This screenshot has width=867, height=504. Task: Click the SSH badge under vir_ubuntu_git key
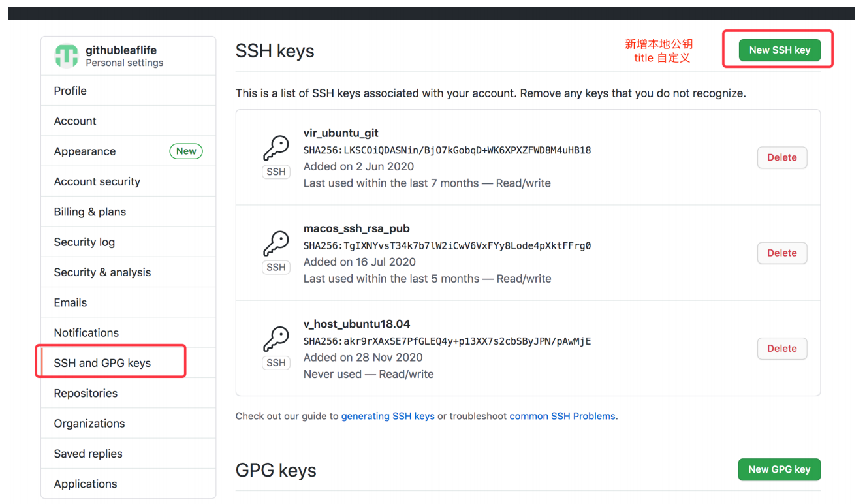click(276, 172)
